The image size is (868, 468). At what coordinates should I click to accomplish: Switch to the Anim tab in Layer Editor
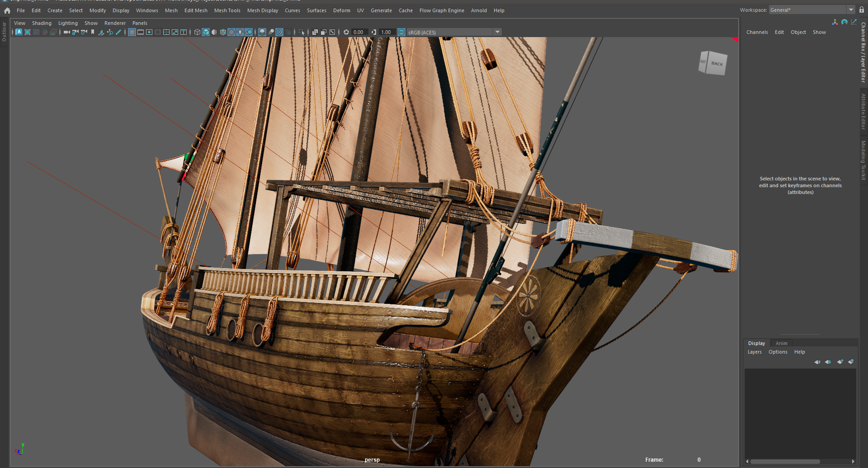tap(782, 343)
